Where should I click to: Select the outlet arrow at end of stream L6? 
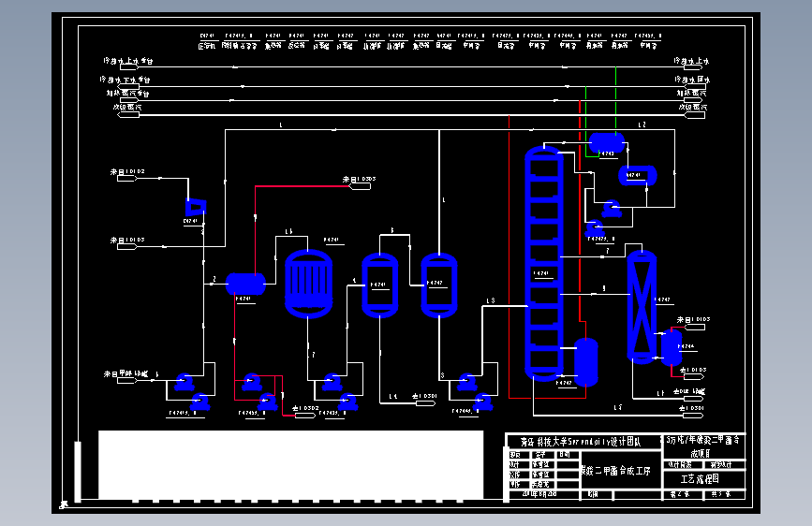pyautogui.click(x=693, y=416)
